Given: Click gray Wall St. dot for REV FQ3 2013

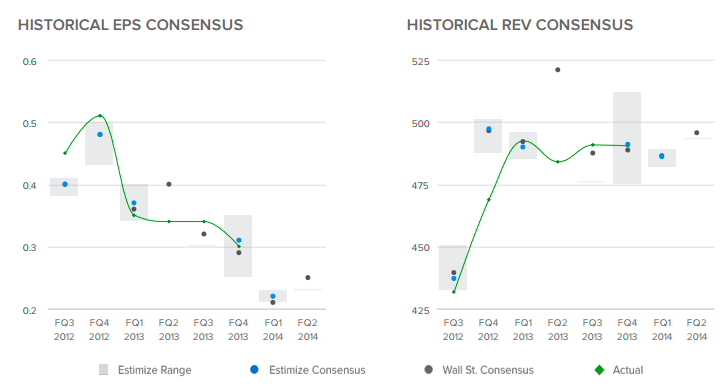Looking at the screenshot, I should coord(593,153).
